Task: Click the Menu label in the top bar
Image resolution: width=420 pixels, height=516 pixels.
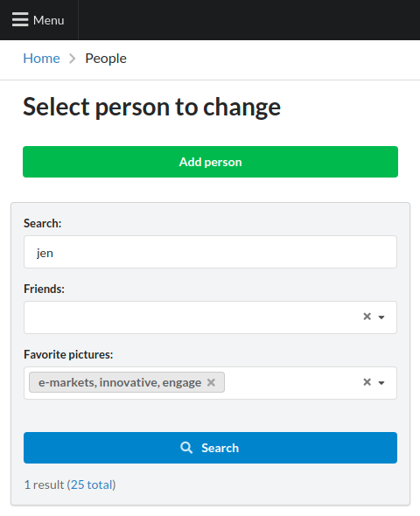Action: point(49,20)
